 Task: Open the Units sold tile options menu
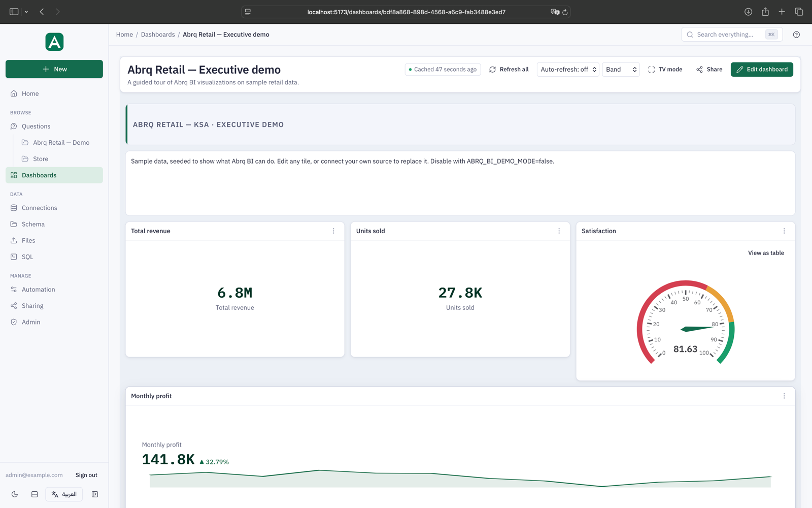click(559, 231)
